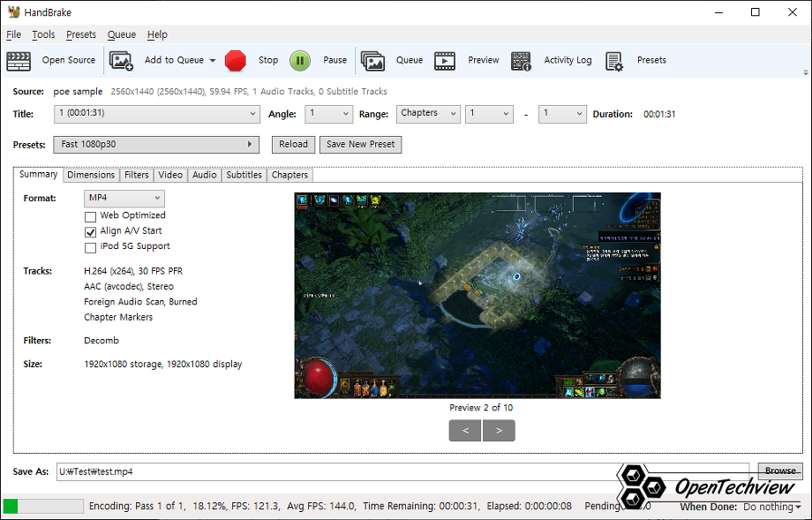Click the 'Avg FPS: 144.0' status text
The height and width of the screenshot is (520, 812).
point(320,506)
